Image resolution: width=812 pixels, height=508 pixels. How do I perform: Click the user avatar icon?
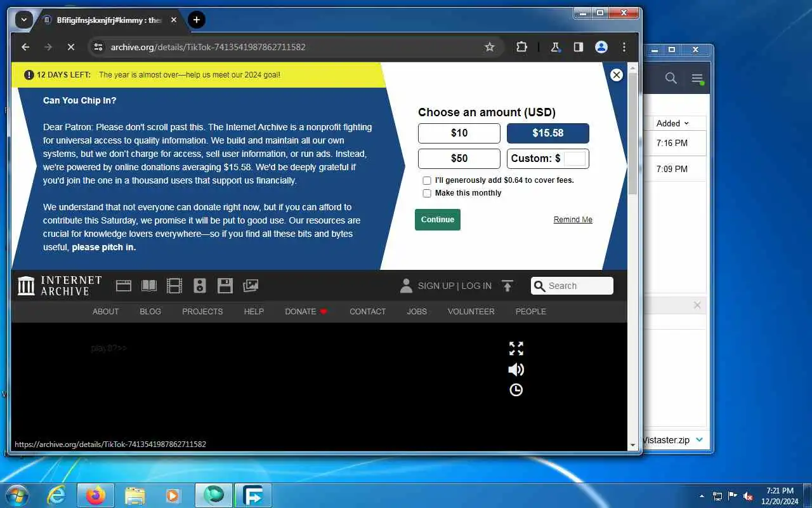click(x=406, y=286)
